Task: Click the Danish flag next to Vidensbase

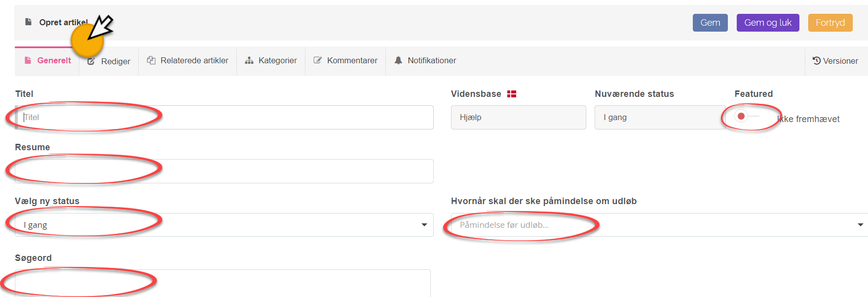Action: pos(512,94)
